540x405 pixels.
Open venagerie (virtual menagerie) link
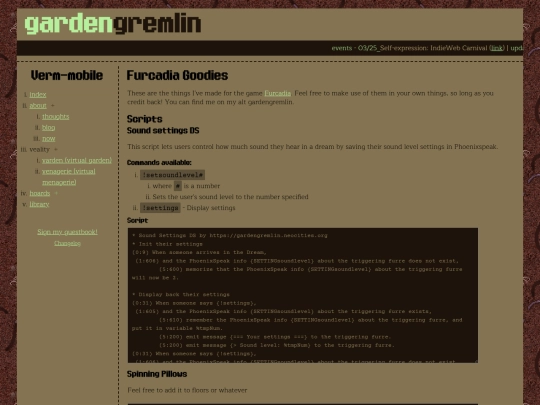point(69,177)
